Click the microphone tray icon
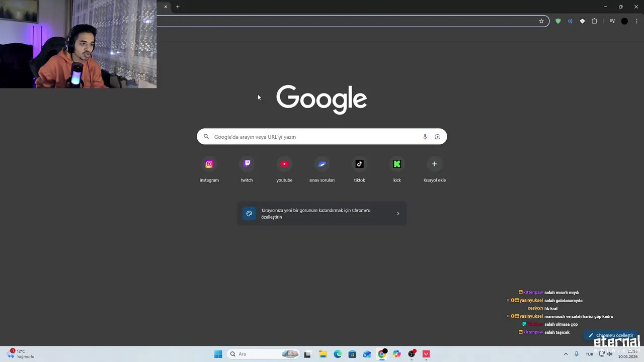Screen dimensions: 644x362 pyautogui.click(x=577, y=354)
